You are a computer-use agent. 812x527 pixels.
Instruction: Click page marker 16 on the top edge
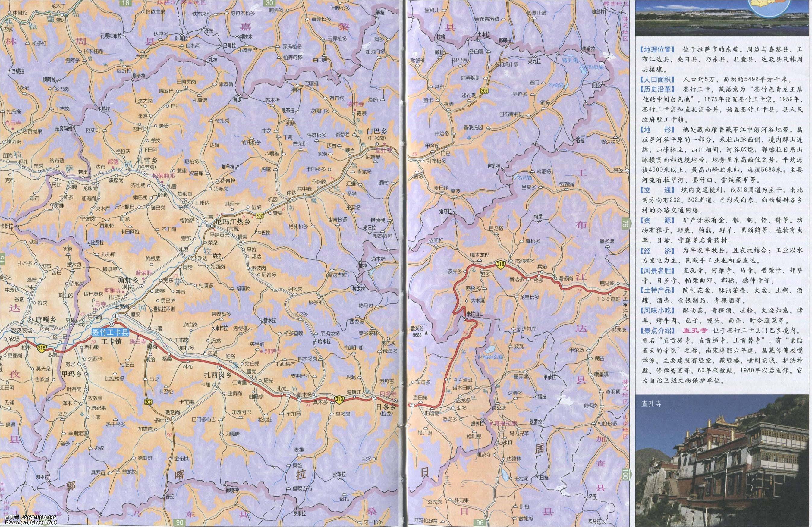coord(126,3)
